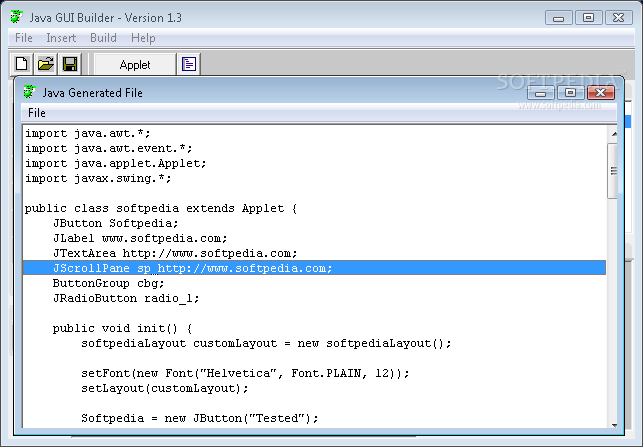Click 'public class softpedia extends Applet {' line

(161, 208)
